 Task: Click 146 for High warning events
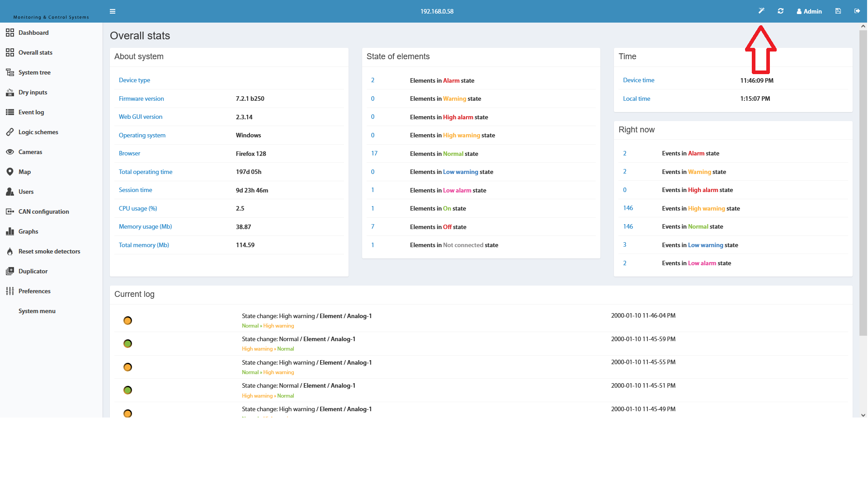(628, 208)
